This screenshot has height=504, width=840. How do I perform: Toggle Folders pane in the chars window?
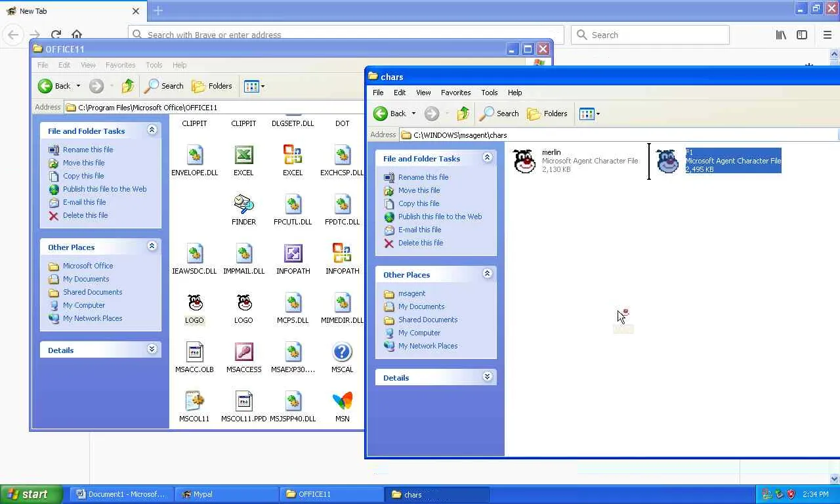pos(547,114)
